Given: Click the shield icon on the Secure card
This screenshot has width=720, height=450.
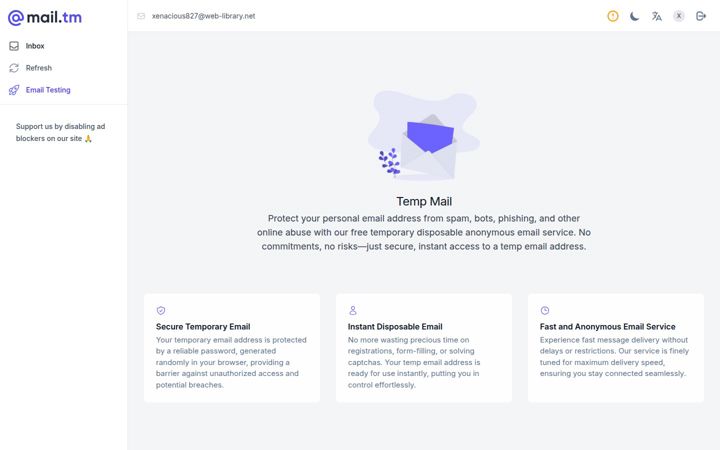Looking at the screenshot, I should [x=161, y=310].
